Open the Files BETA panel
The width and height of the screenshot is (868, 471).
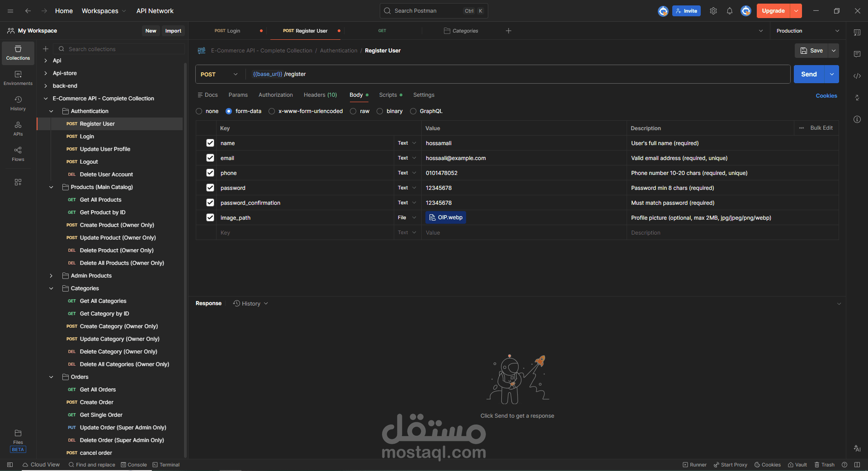point(18,440)
